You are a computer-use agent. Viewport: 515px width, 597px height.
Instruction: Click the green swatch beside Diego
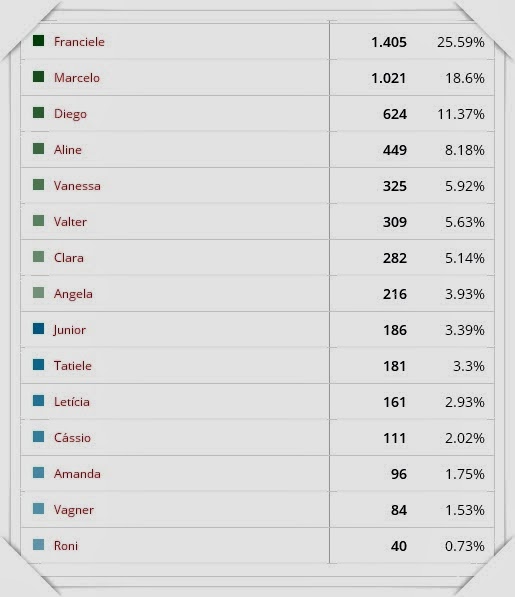coord(38,113)
